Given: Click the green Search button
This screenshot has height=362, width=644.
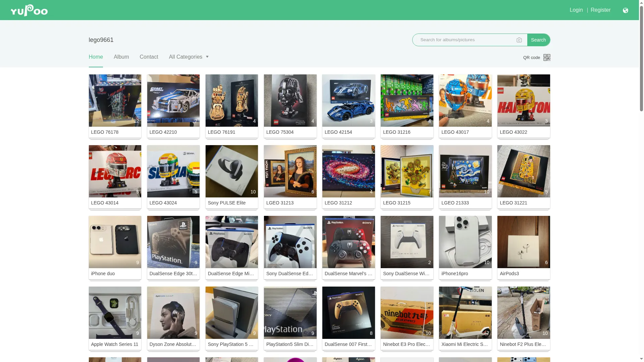Looking at the screenshot, I should click(x=538, y=40).
